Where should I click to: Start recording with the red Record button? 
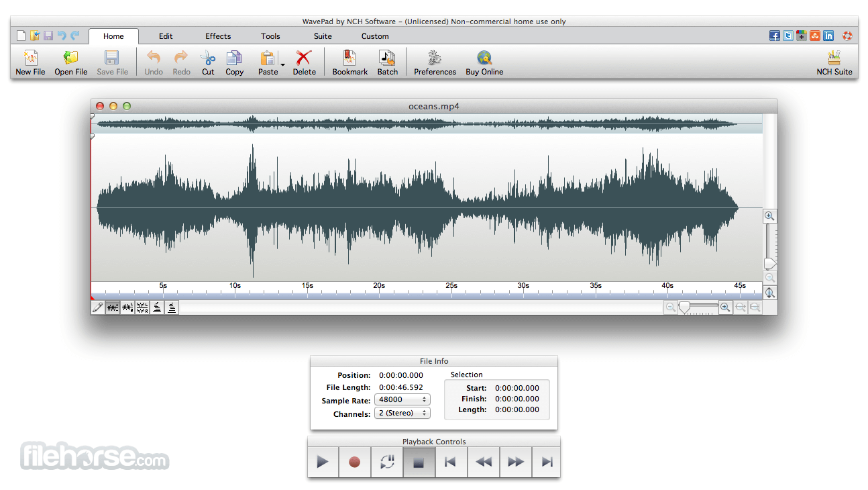click(355, 462)
